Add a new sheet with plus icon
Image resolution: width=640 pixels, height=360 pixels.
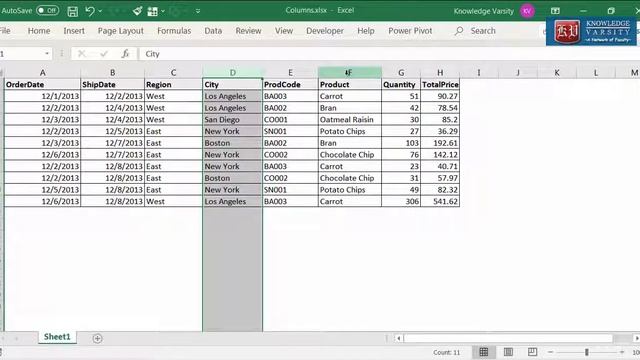click(97, 338)
